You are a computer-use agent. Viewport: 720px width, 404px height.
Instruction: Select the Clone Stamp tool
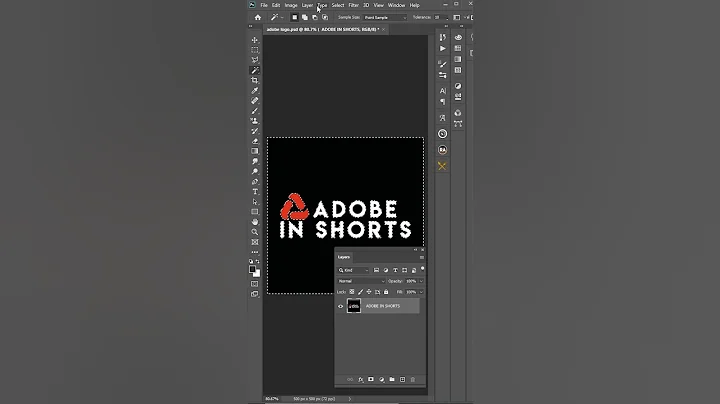click(255, 121)
